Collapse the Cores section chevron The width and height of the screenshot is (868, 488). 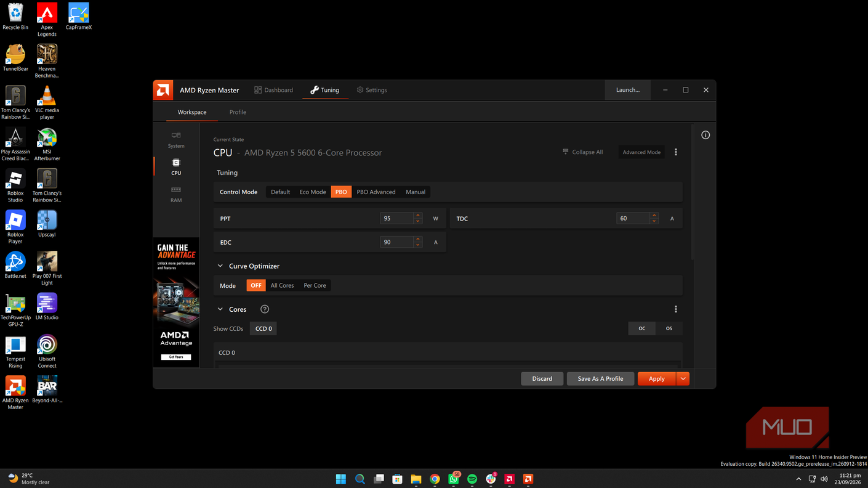[220, 309]
